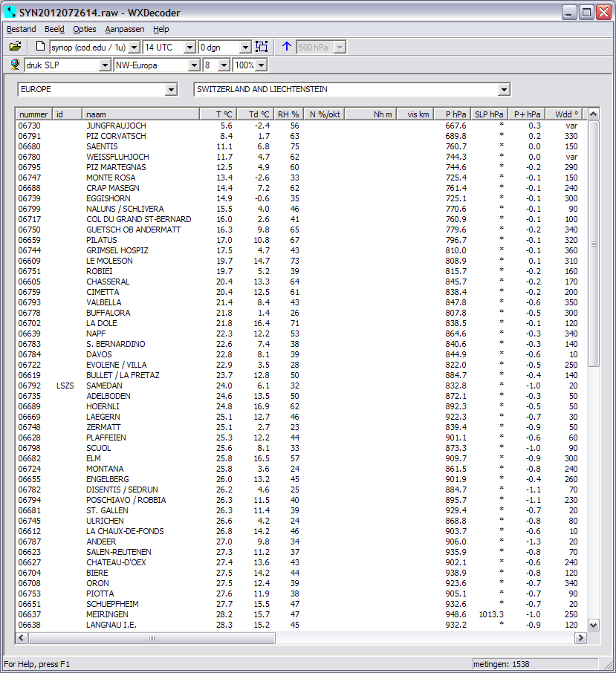
Task: Sort by the N %/okt column header
Action: coord(324,114)
